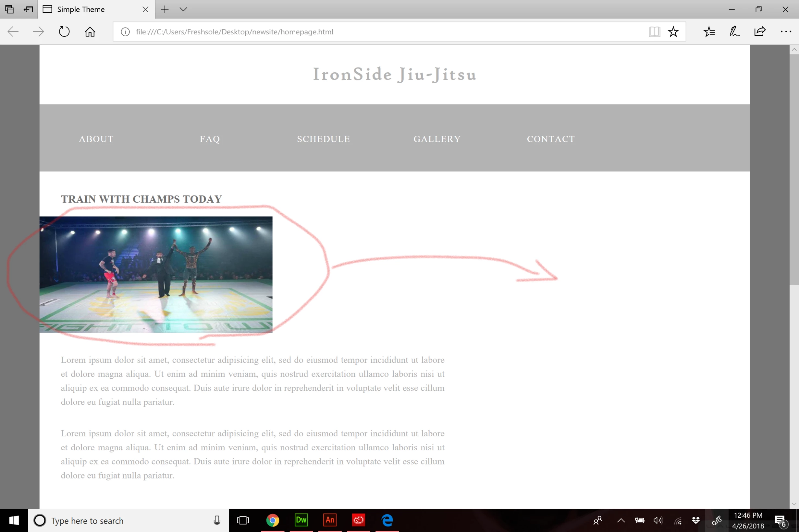Click the vertical scrollbar thumb
The height and width of the screenshot is (532, 799).
(794, 170)
